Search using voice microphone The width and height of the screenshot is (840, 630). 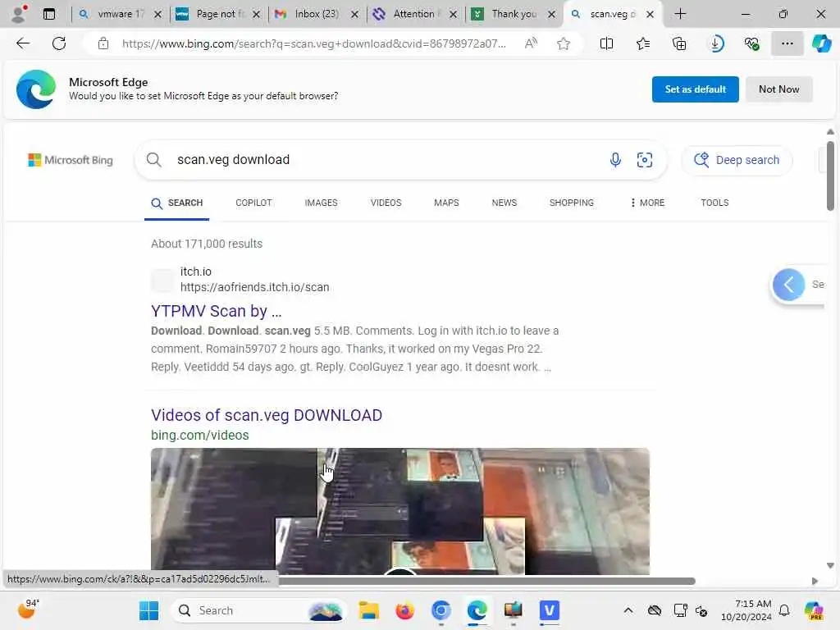615,160
